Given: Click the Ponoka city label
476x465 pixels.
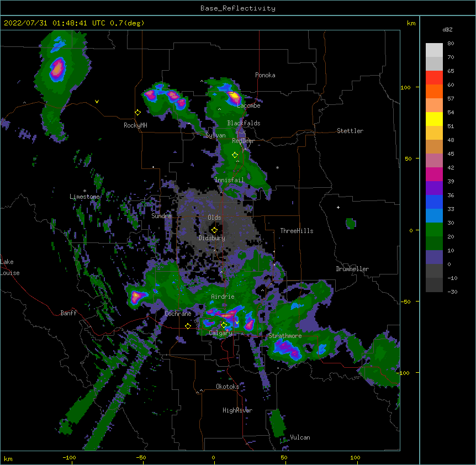Looking at the screenshot, I should [x=265, y=75].
